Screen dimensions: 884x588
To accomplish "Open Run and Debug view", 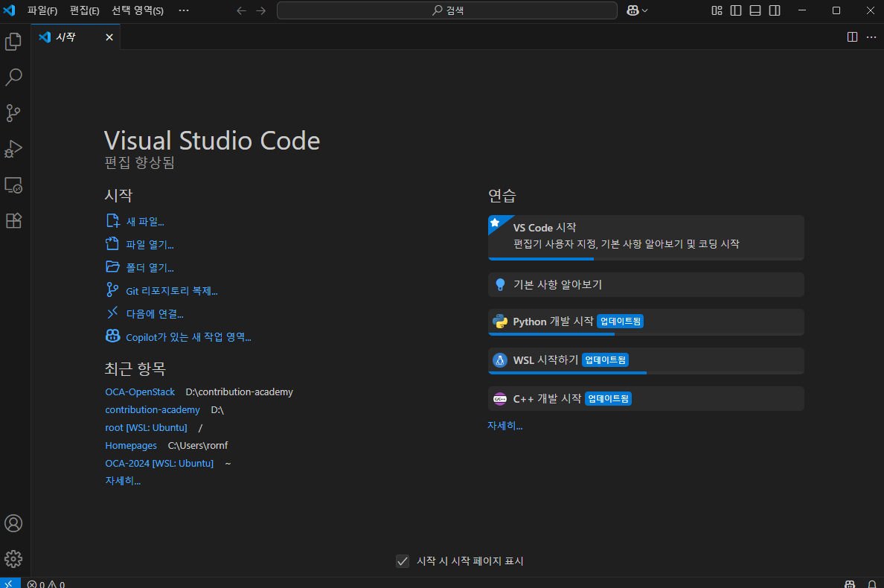I will 13,149.
